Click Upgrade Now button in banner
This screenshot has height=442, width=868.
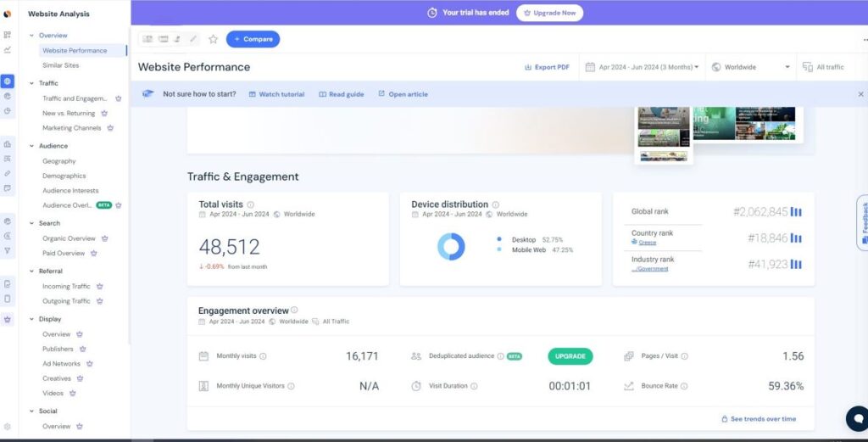pyautogui.click(x=549, y=13)
